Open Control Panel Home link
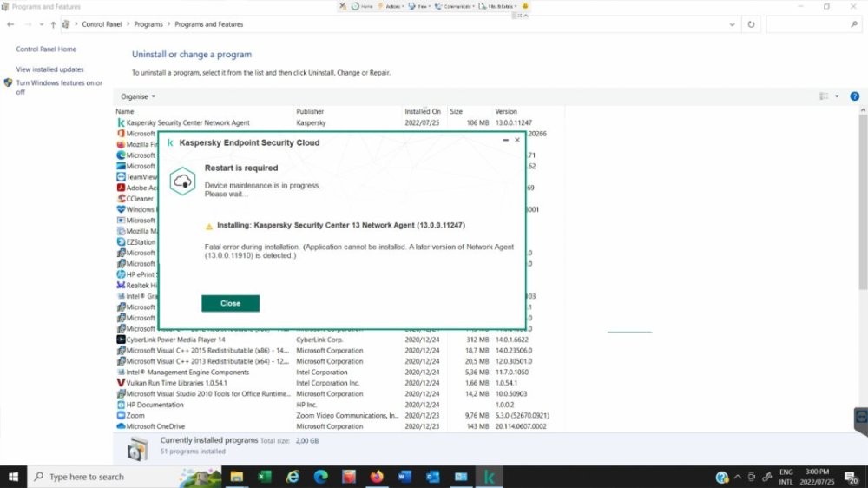Viewport: 868px width, 488px height. (46, 49)
